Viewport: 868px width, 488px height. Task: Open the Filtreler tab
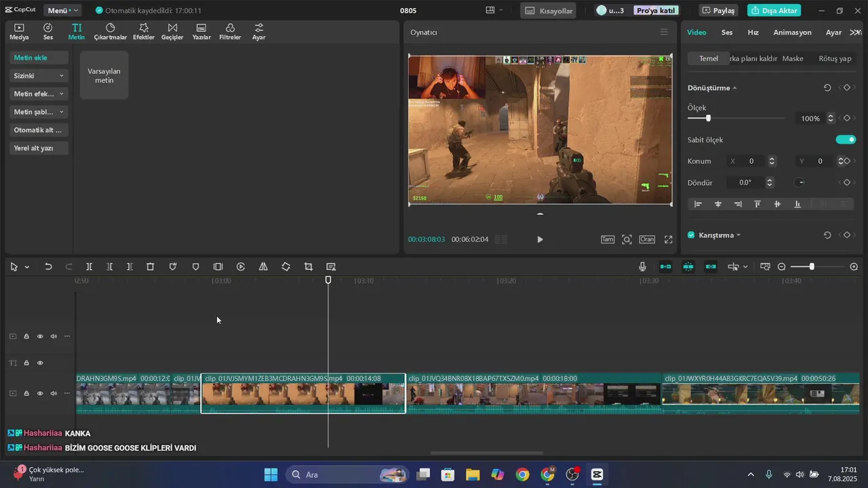click(x=230, y=32)
